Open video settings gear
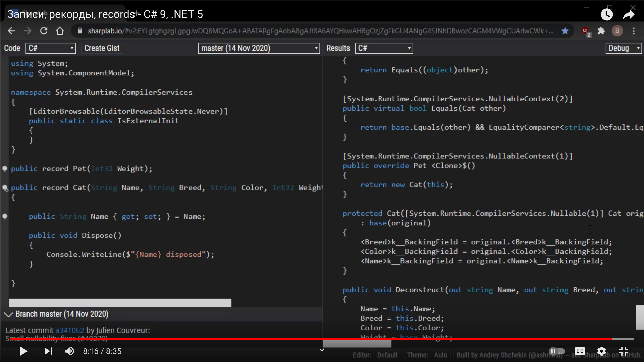 point(602,351)
